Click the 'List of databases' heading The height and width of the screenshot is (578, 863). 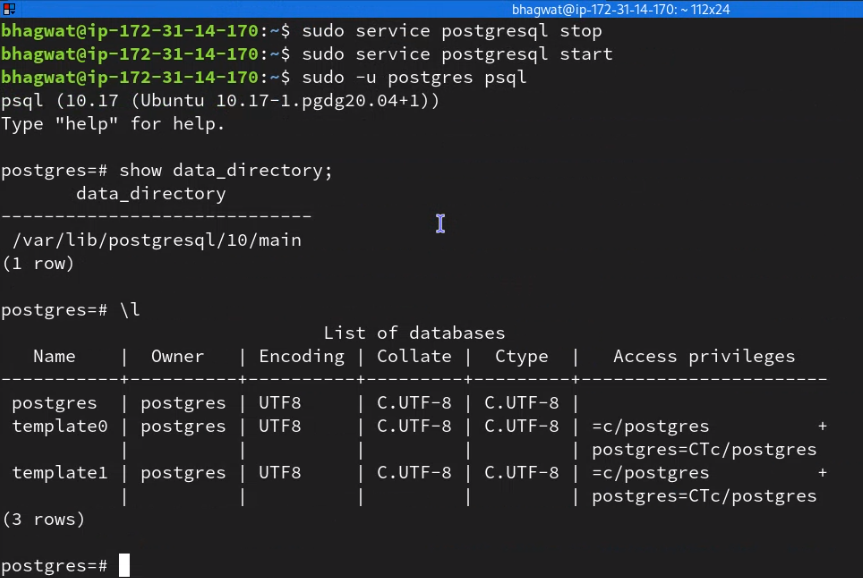414,333
